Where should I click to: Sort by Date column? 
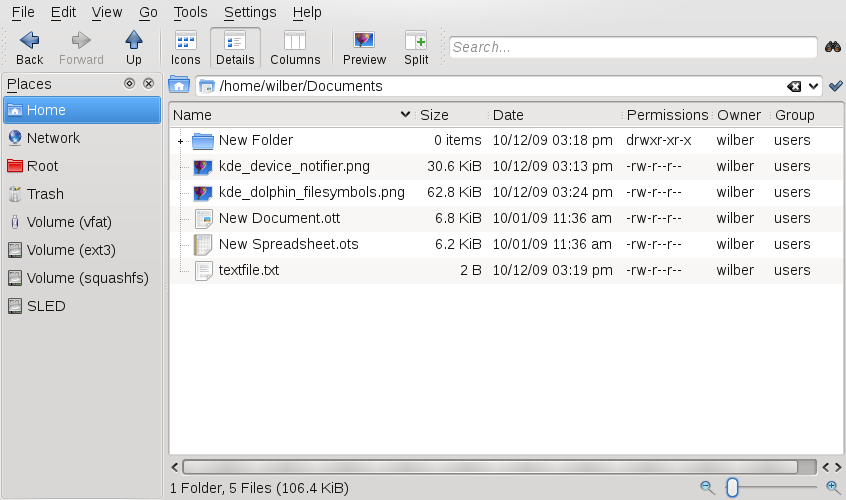point(555,115)
